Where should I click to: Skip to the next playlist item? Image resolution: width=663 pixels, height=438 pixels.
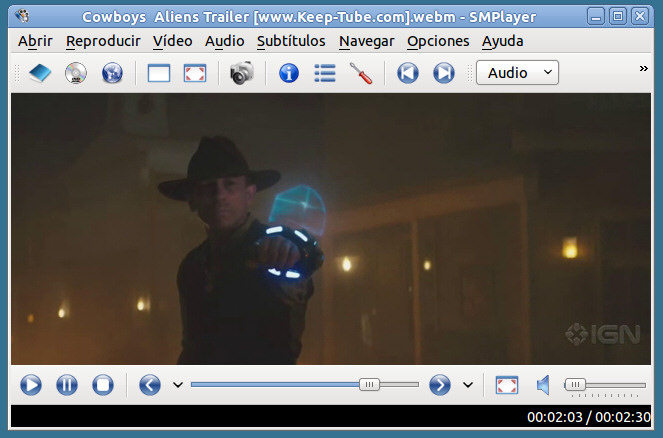[x=443, y=73]
